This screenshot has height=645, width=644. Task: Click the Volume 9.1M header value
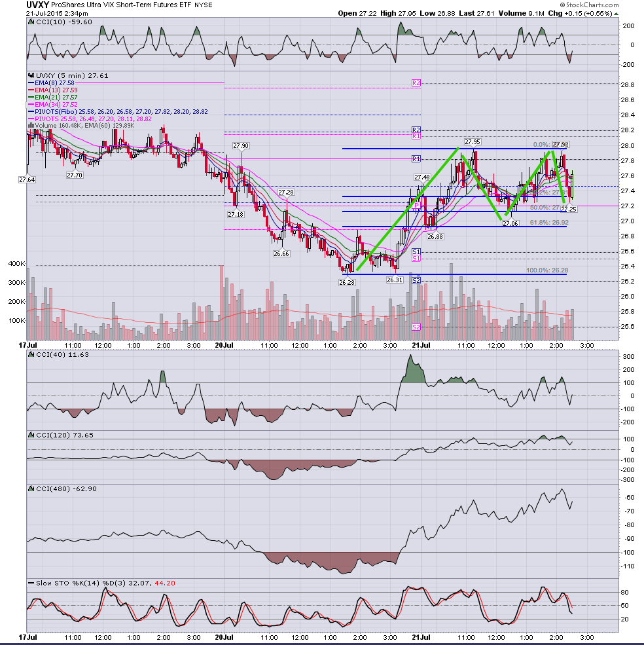pyautogui.click(x=522, y=13)
